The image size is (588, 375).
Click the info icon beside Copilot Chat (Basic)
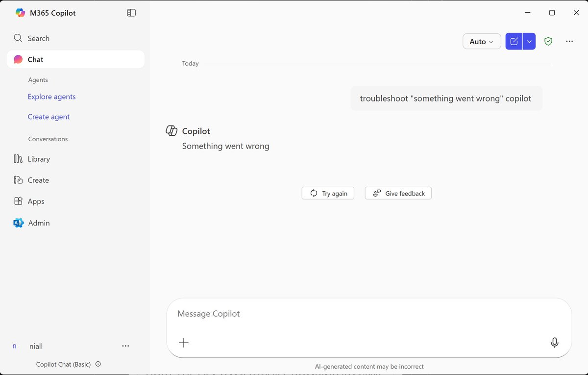(98, 364)
